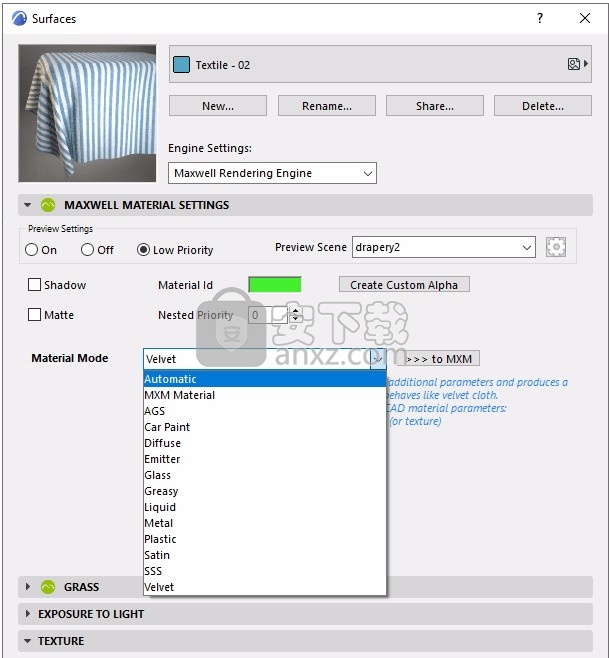
Task: Click the Nested Priority stepper arrows
Action: point(295,315)
